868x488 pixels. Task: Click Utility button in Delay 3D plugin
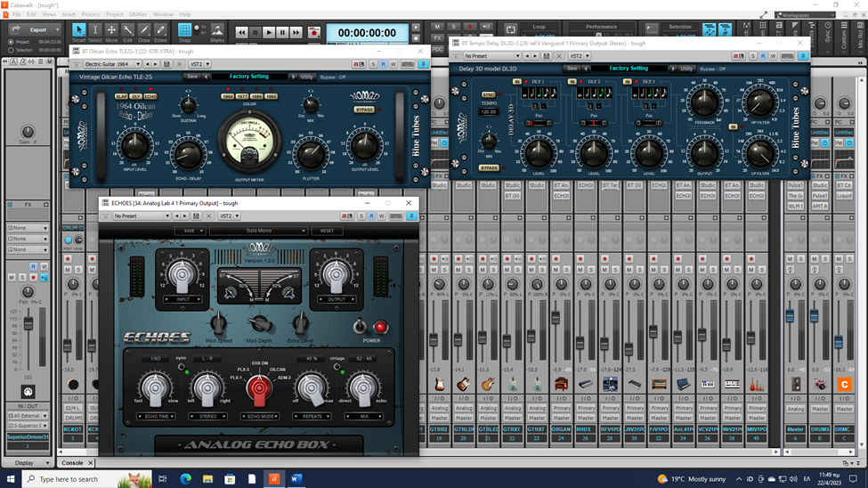(x=686, y=69)
